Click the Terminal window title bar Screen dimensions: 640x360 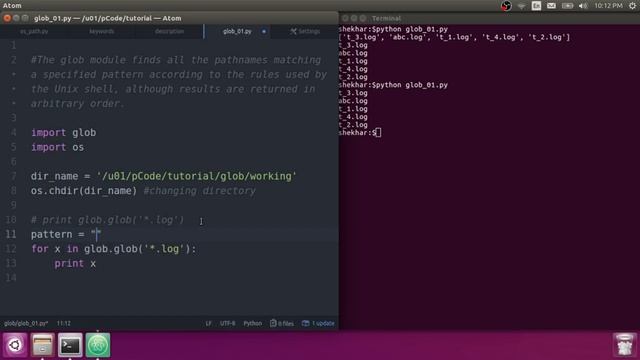click(489, 18)
